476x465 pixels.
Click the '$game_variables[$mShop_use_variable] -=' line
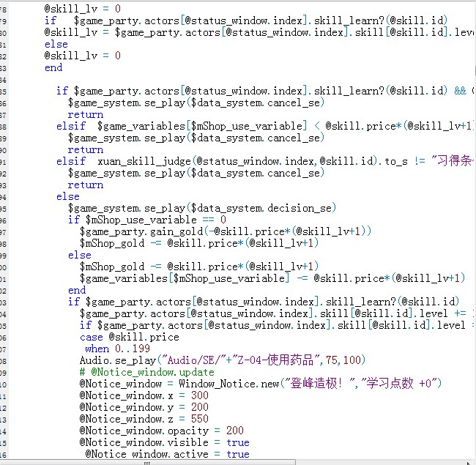pos(272,278)
